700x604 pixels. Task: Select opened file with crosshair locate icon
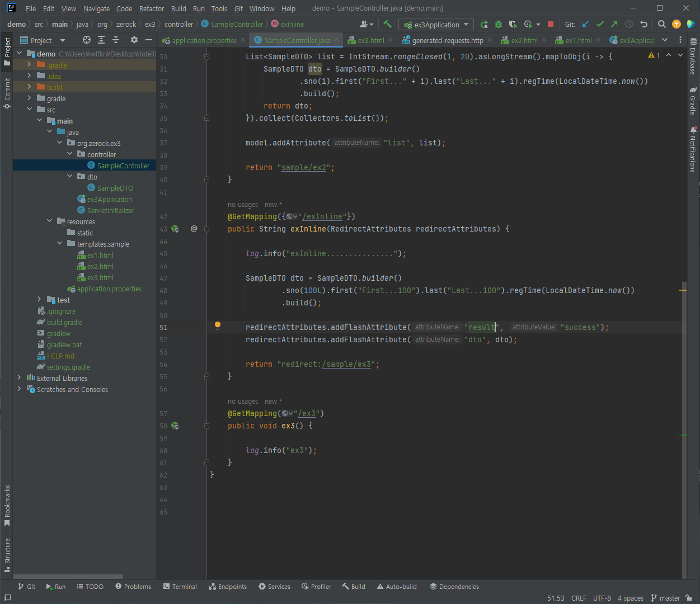[86, 40]
